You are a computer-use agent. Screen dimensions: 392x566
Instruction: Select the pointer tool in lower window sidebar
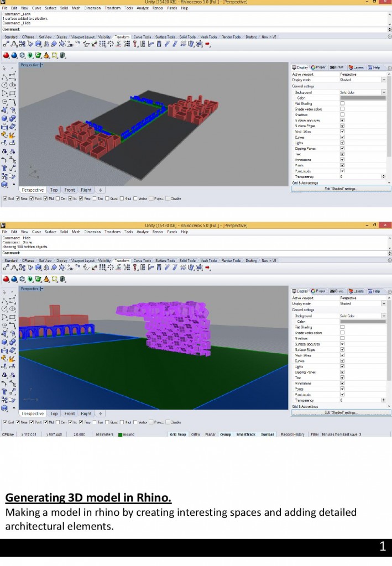tap(4, 291)
